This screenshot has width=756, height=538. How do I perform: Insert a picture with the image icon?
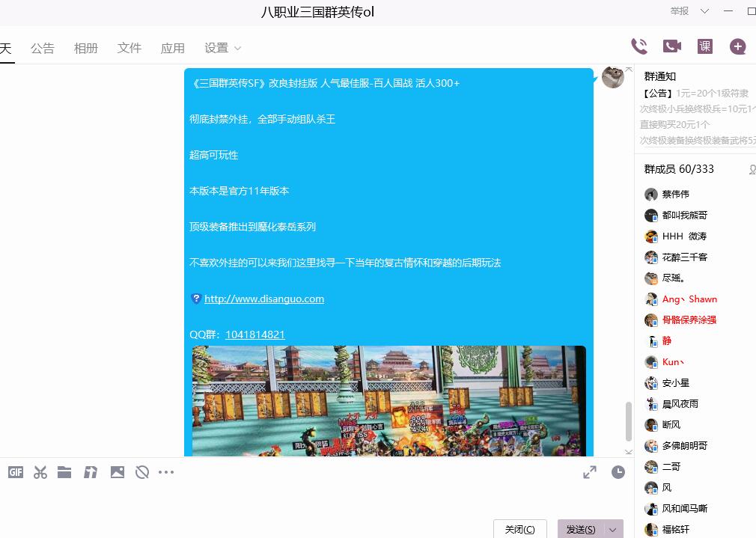point(118,472)
